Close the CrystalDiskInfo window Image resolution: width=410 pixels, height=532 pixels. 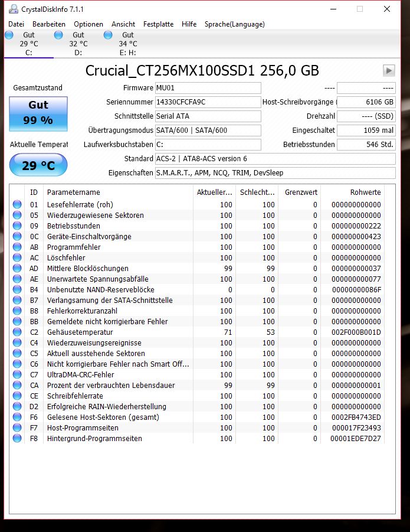click(387, 9)
